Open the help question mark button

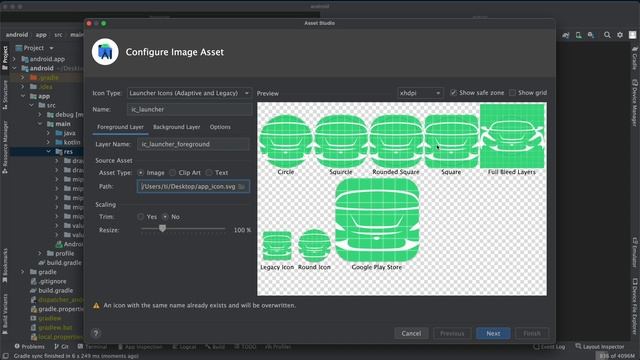[x=96, y=333]
